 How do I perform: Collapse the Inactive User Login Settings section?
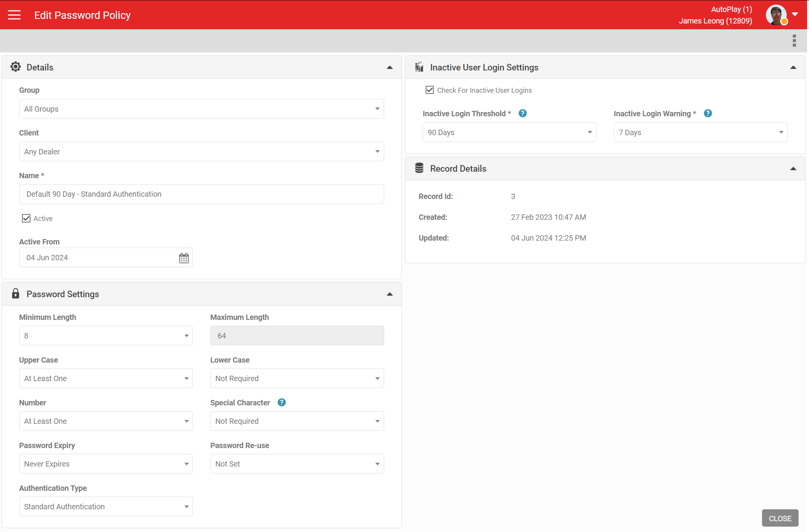pyautogui.click(x=793, y=67)
